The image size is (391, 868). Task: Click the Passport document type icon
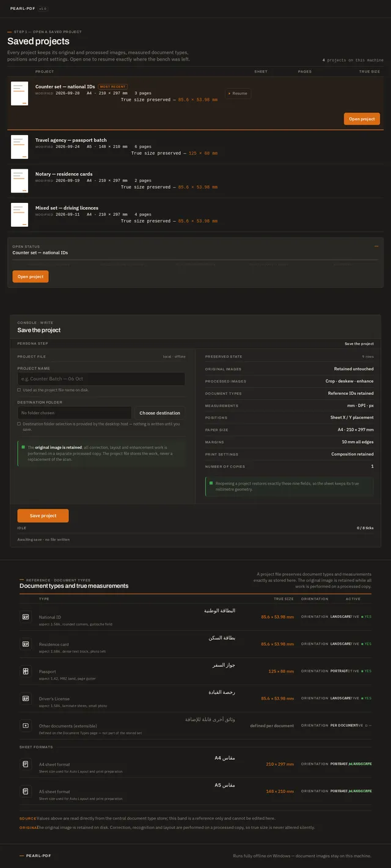pos(26,671)
